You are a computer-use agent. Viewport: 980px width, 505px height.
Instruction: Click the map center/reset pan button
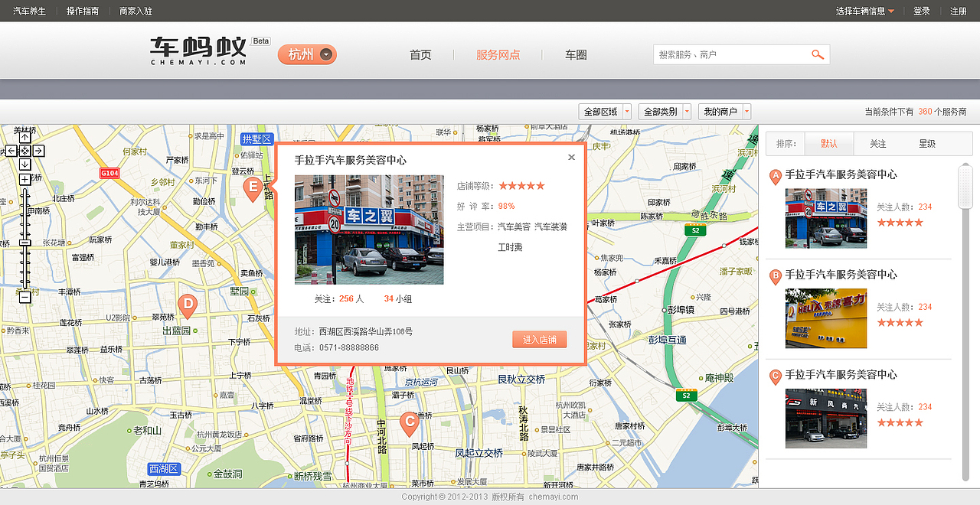[24, 151]
